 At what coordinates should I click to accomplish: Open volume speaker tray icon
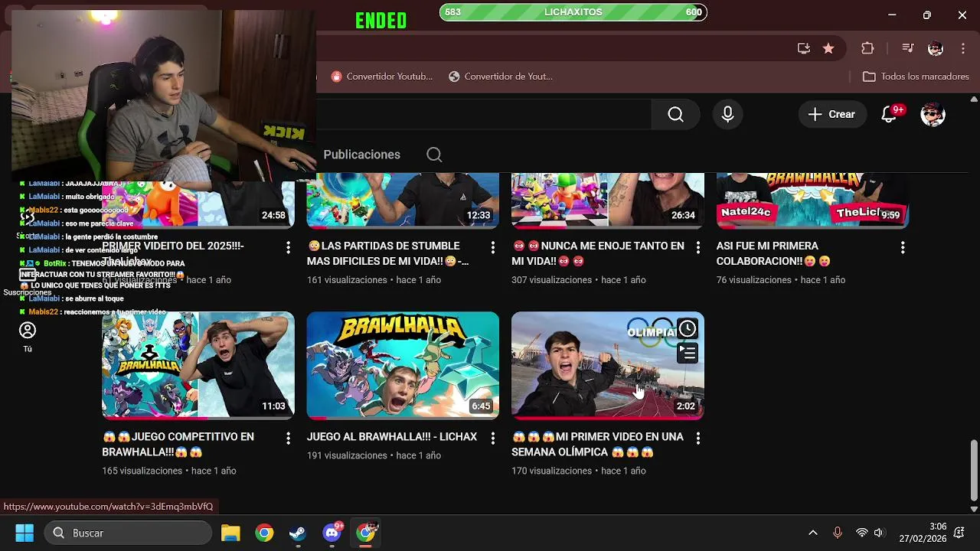coord(879,533)
